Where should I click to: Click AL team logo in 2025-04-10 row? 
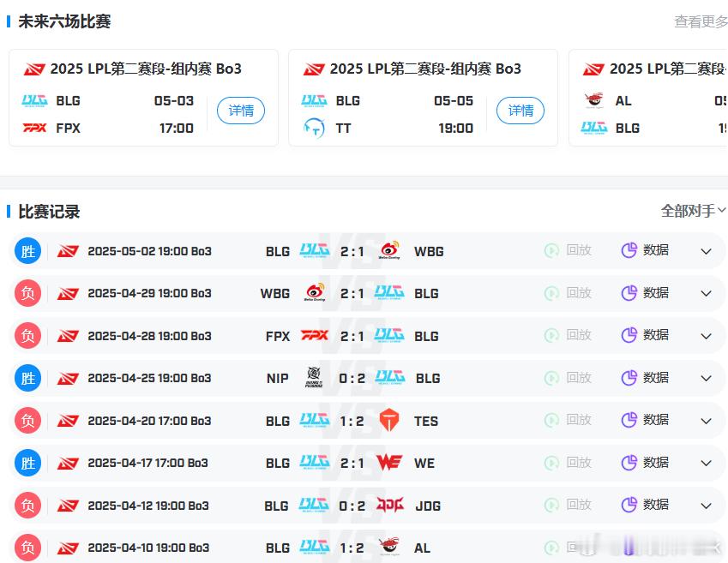(389, 547)
